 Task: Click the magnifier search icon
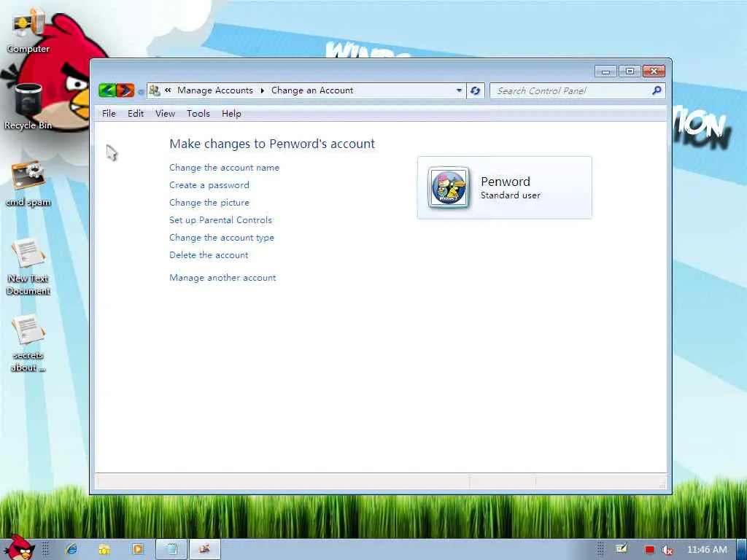click(657, 90)
